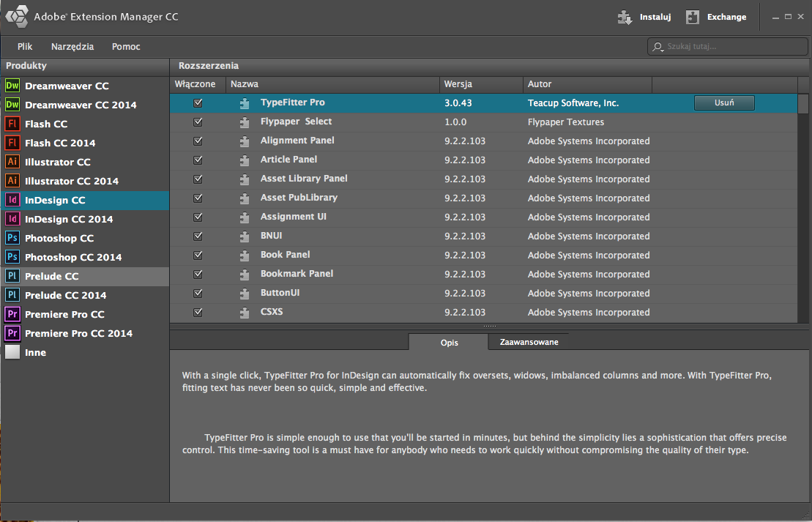Click the Instaluj button label

655,17
